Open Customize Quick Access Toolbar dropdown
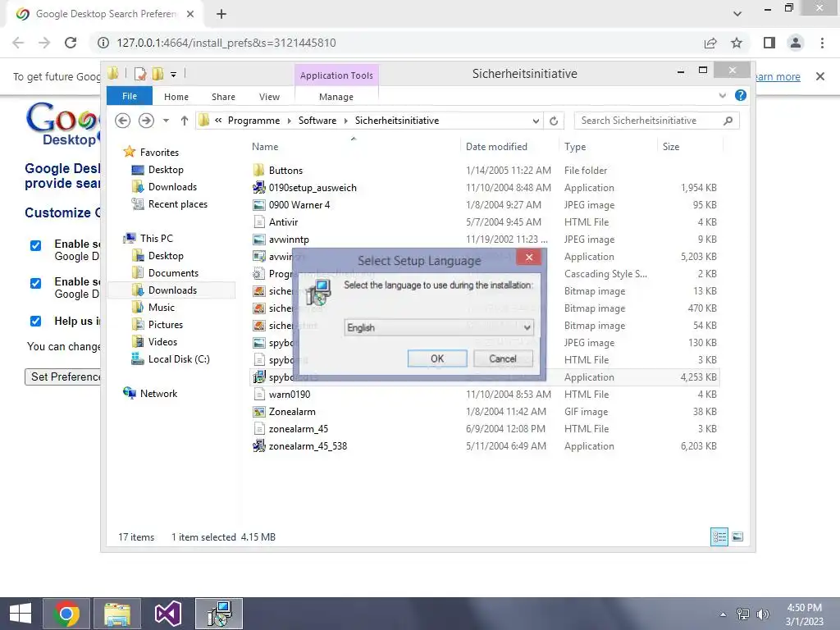 pyautogui.click(x=174, y=75)
